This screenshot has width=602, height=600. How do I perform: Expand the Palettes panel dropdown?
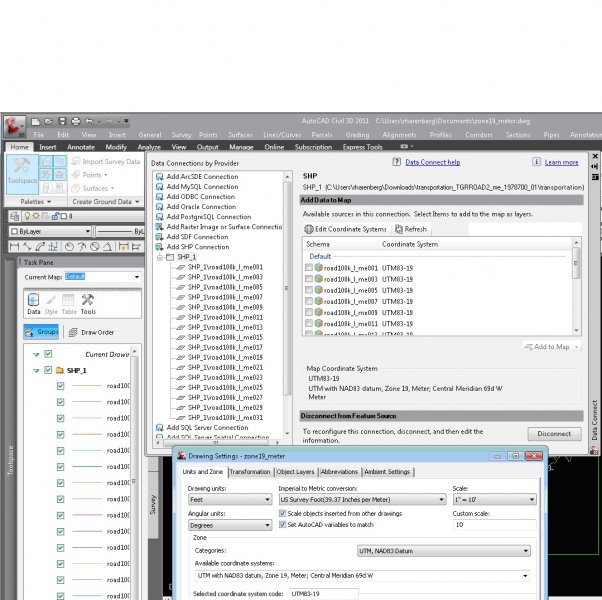36,202
